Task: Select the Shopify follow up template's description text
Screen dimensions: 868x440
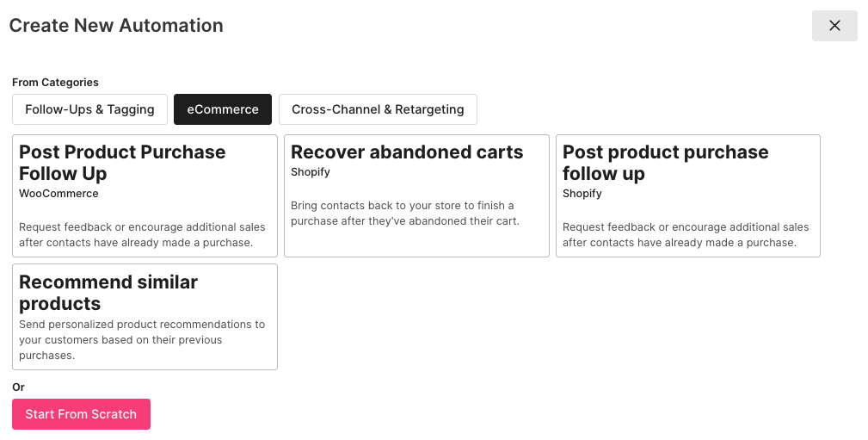Action: (686, 235)
